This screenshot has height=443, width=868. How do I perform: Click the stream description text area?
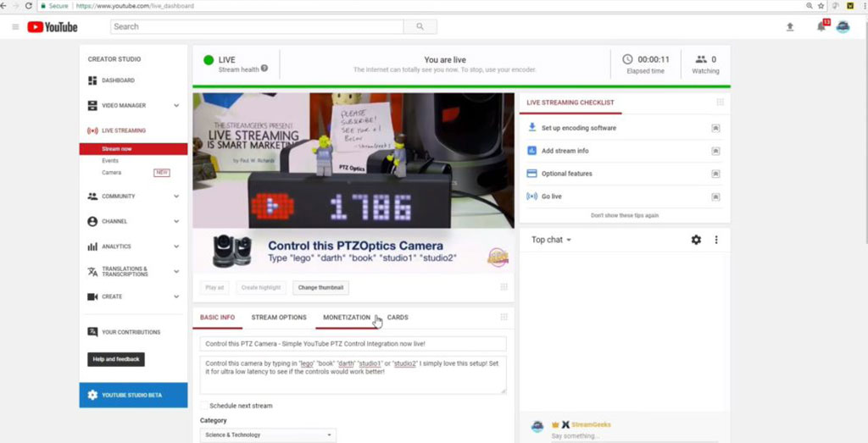tap(353, 375)
